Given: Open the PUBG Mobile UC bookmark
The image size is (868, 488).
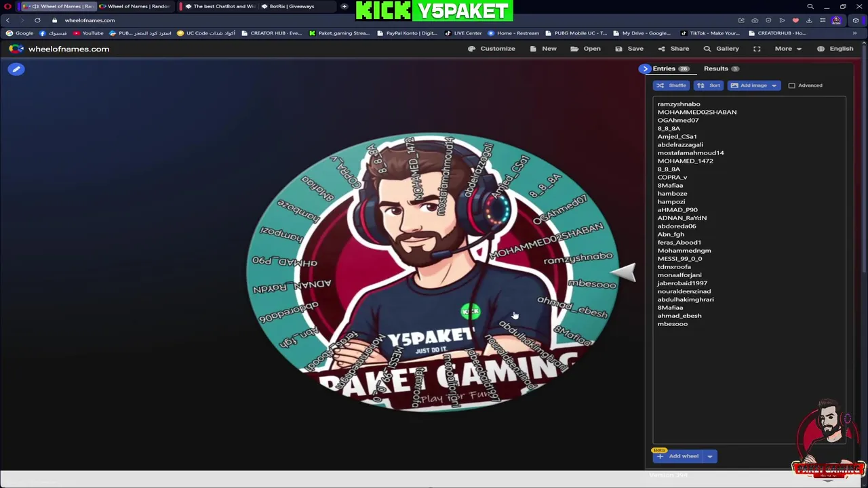Looking at the screenshot, I should 576,33.
